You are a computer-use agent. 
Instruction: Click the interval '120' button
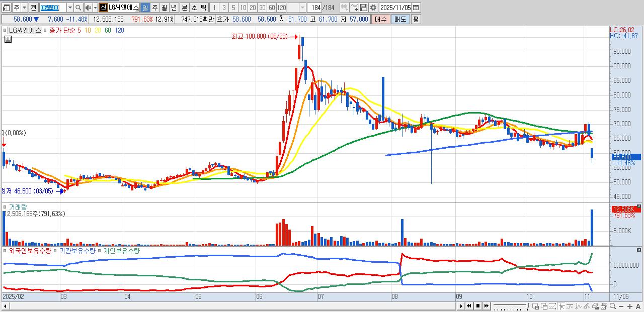point(281,8)
